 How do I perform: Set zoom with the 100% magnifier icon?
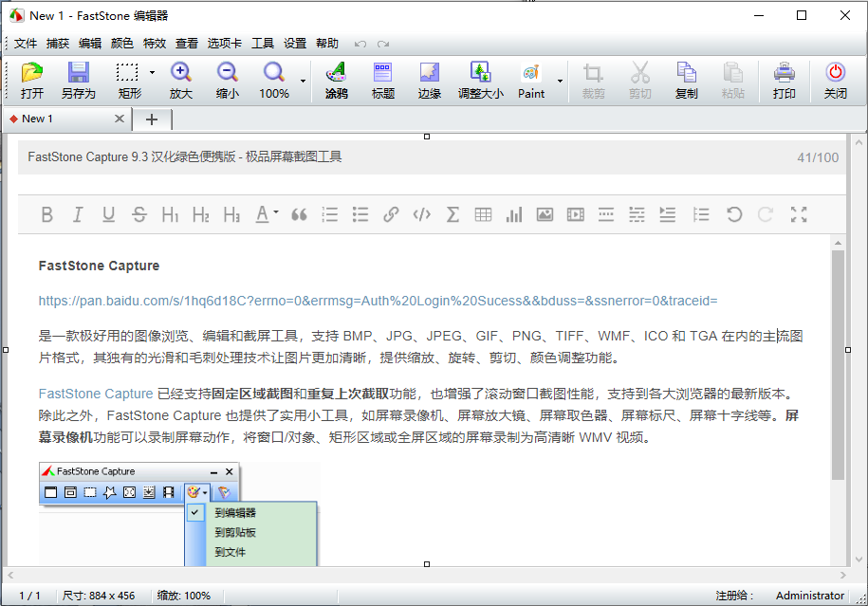[x=274, y=81]
